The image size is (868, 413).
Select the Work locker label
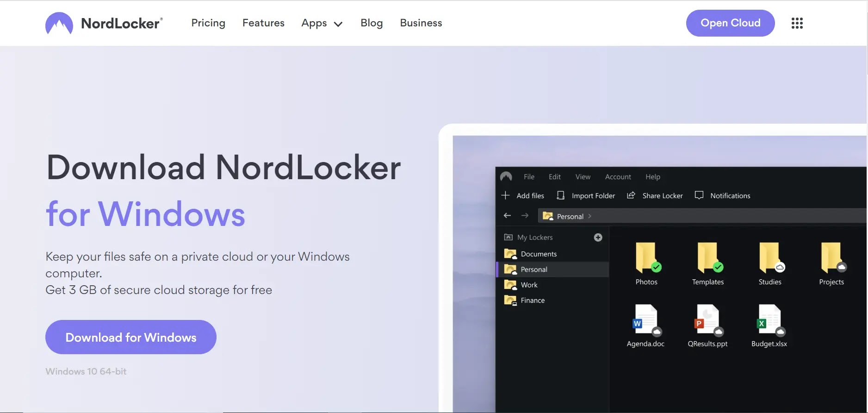click(529, 285)
